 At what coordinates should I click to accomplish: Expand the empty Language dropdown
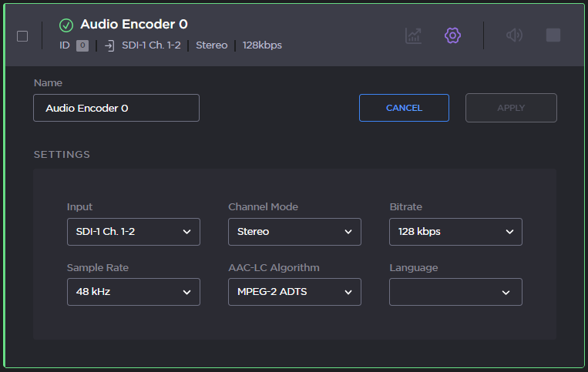click(x=455, y=292)
